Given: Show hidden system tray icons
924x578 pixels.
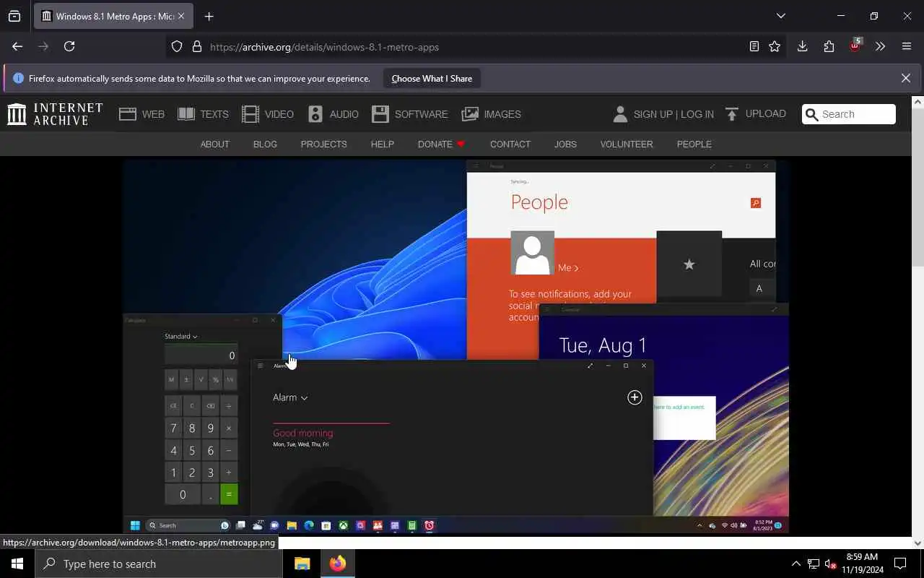Looking at the screenshot, I should point(796,564).
